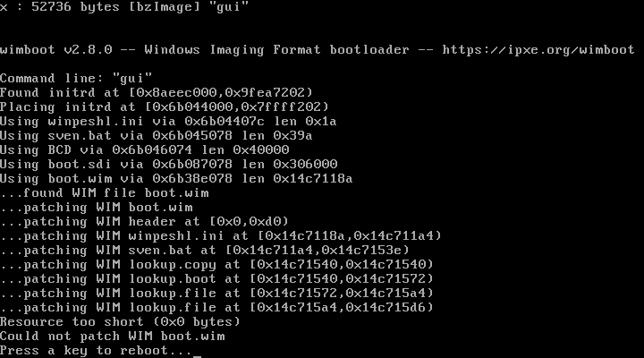The width and height of the screenshot is (644, 358).
Task: Click the 'patching WIM lookup.boot at' line
Action: click(x=216, y=278)
